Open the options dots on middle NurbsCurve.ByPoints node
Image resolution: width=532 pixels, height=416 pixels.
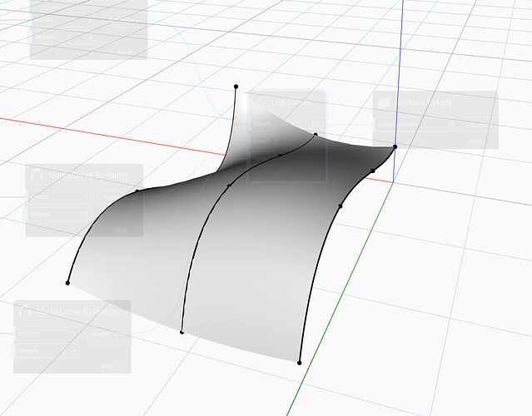(137, 230)
